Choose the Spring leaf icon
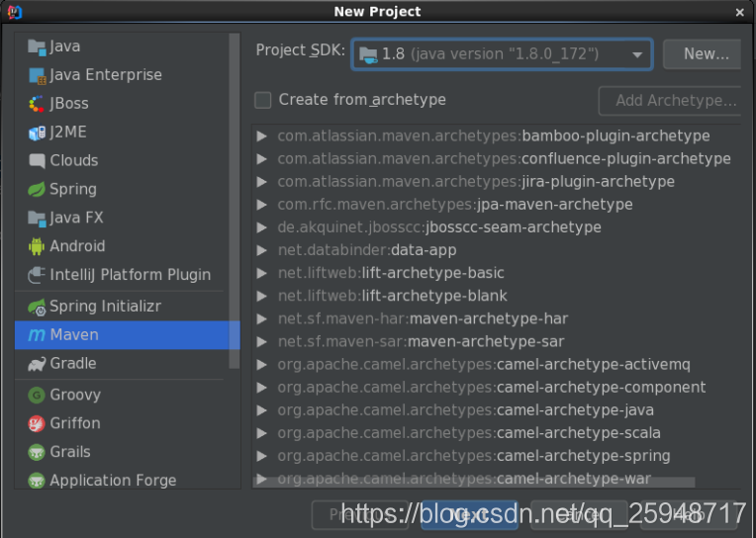 37,190
